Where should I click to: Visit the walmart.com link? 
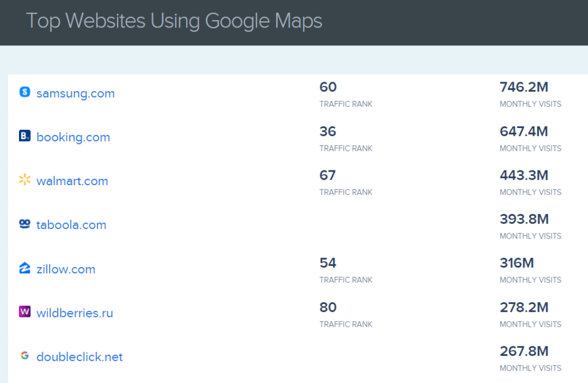[72, 181]
